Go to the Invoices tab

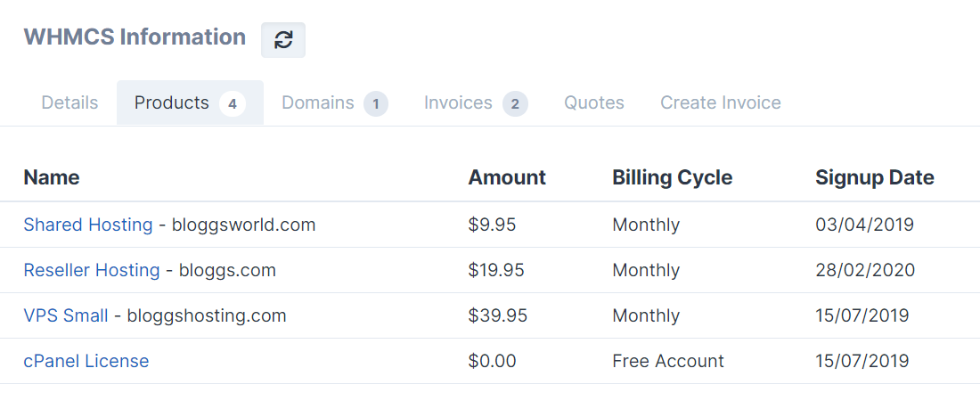458,102
